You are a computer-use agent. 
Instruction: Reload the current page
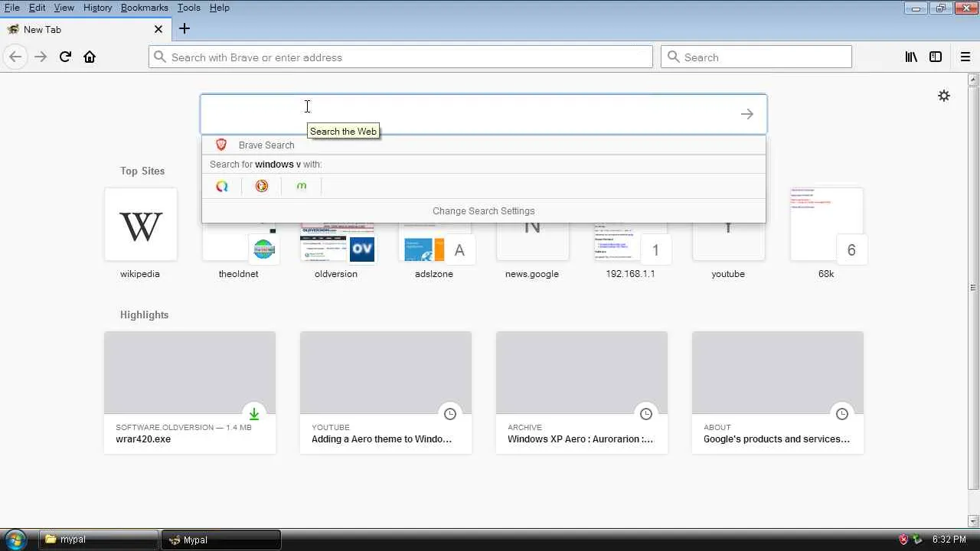(65, 57)
